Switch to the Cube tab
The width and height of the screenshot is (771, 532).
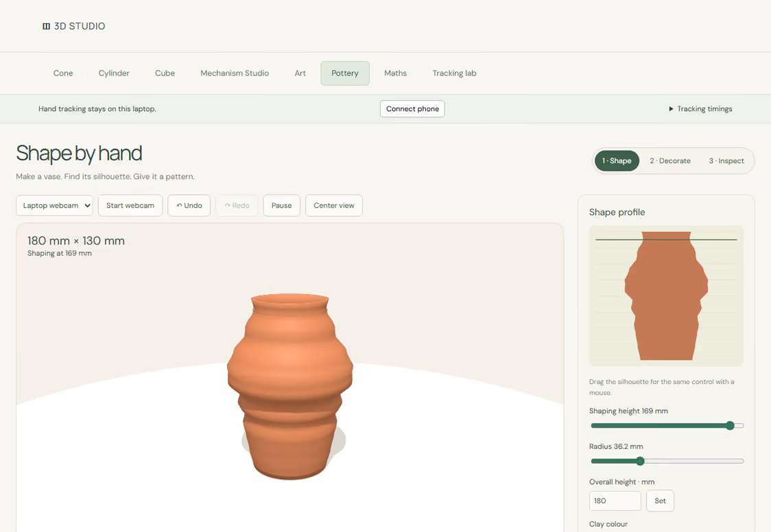point(165,73)
